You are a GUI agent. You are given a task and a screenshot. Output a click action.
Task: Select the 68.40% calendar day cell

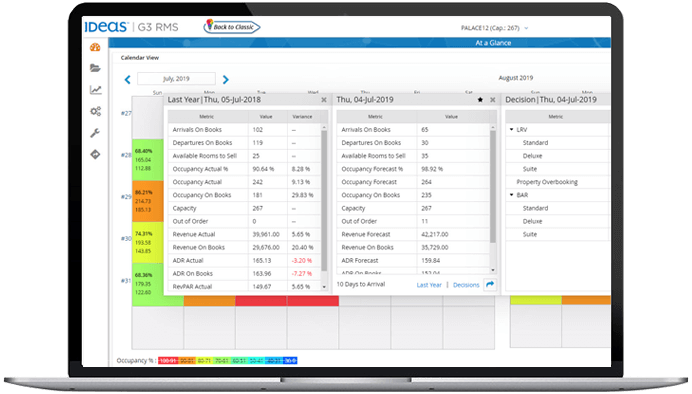[x=147, y=159]
